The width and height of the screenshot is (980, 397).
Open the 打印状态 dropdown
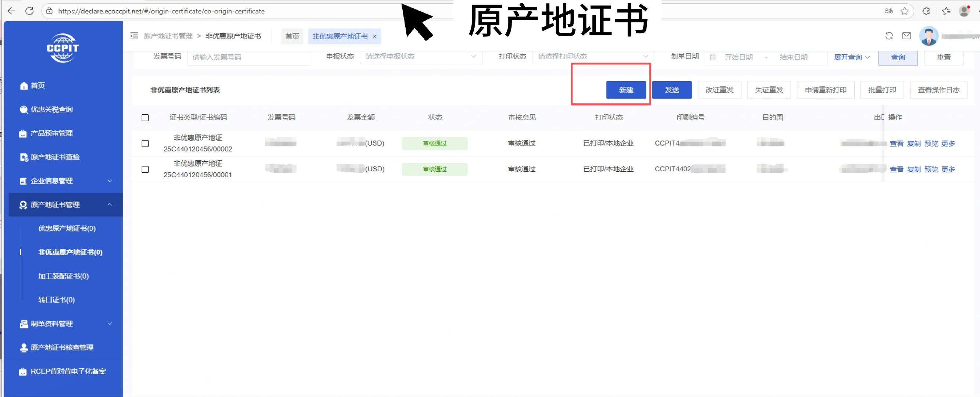click(592, 56)
